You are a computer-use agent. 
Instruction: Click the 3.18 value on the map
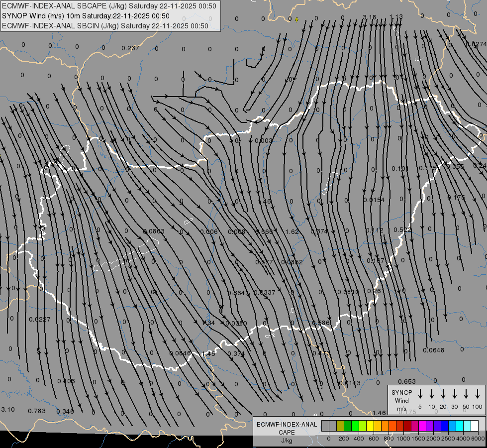point(369,17)
